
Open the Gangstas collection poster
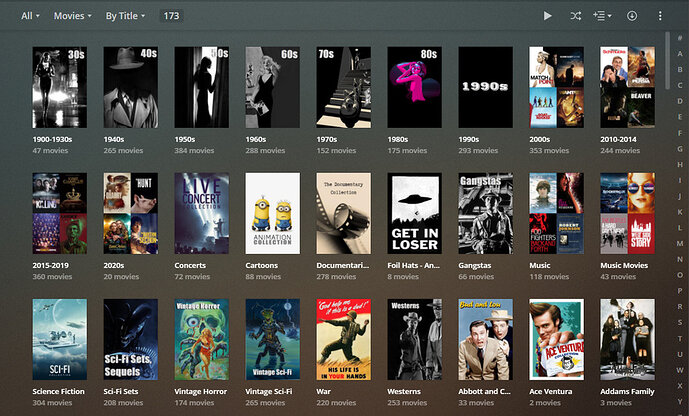(486, 213)
